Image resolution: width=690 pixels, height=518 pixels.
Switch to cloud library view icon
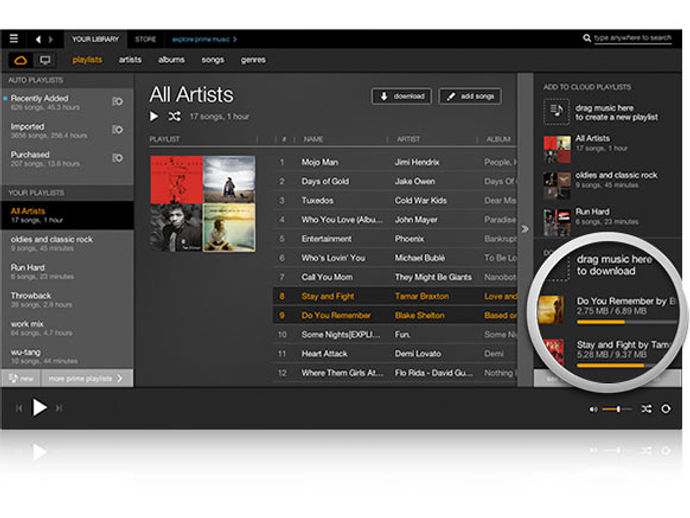click(x=21, y=60)
